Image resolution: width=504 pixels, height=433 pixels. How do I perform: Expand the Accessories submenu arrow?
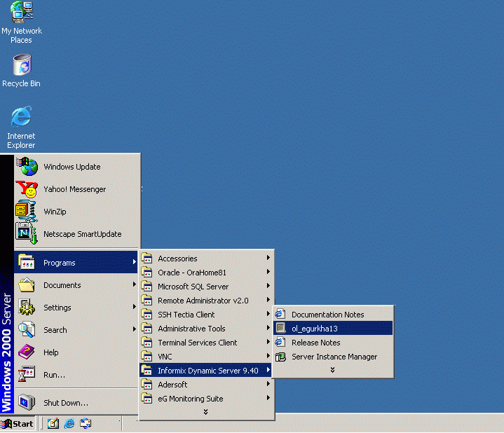(x=268, y=258)
